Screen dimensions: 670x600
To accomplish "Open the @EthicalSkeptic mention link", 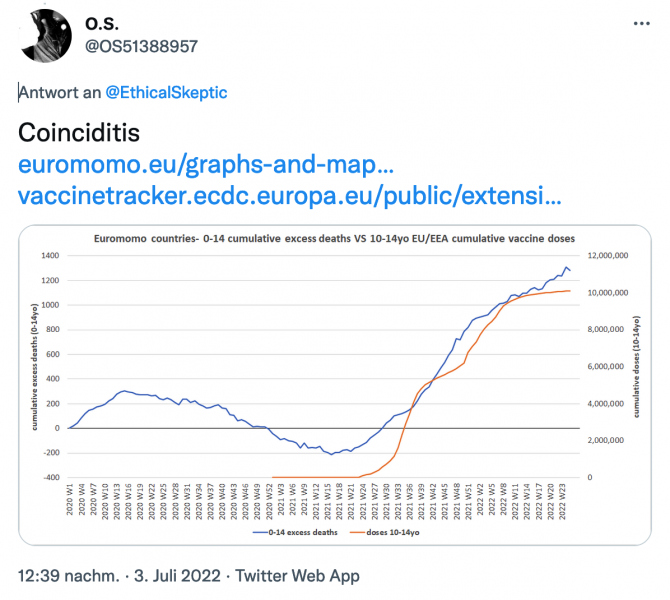I will coord(166,92).
